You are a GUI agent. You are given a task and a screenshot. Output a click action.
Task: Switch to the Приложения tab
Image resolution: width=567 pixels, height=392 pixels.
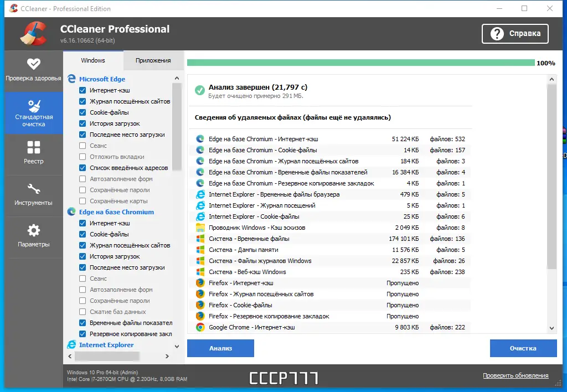point(153,60)
